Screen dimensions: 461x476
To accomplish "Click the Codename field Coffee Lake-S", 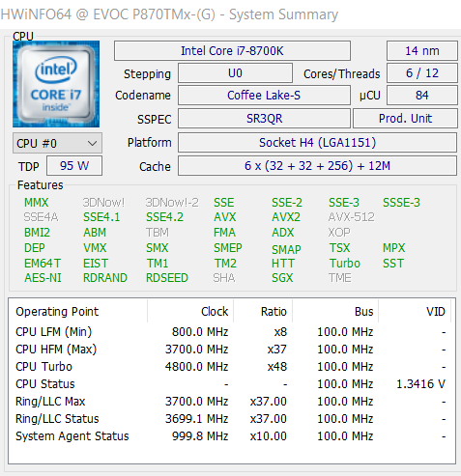I will [x=264, y=96].
